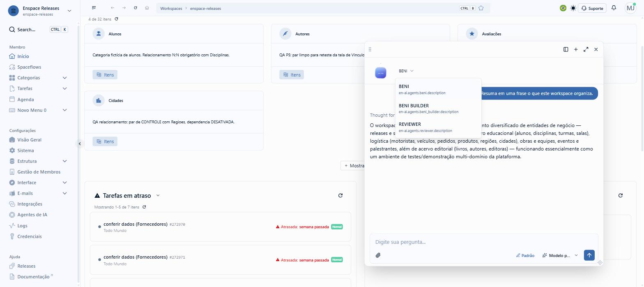The width and height of the screenshot is (644, 287).
Task: Select the BENI BUILDER agent option
Action: click(438, 108)
